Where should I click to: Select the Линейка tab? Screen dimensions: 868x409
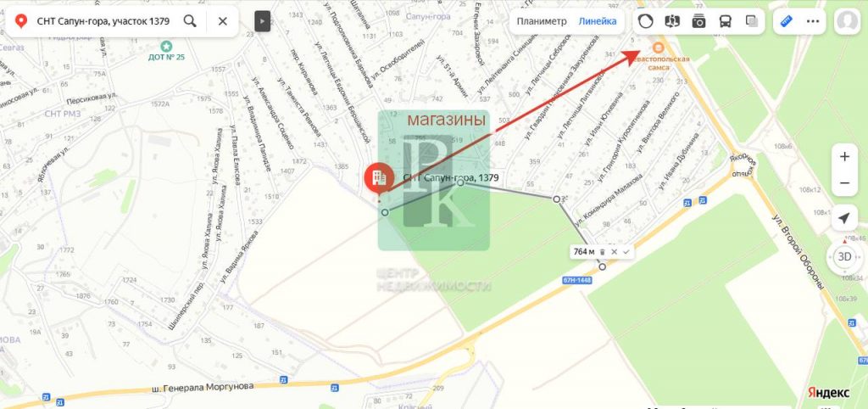(x=598, y=21)
